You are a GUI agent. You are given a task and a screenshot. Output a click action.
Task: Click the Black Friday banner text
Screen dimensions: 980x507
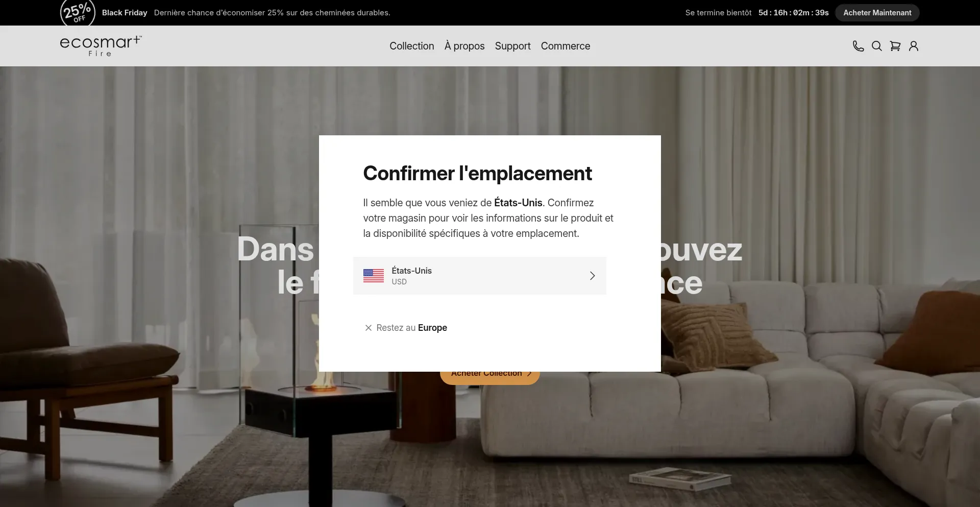point(125,13)
